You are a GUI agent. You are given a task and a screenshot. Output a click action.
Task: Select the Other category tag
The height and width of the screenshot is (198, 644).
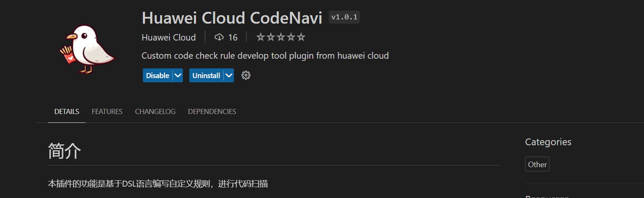tap(537, 165)
